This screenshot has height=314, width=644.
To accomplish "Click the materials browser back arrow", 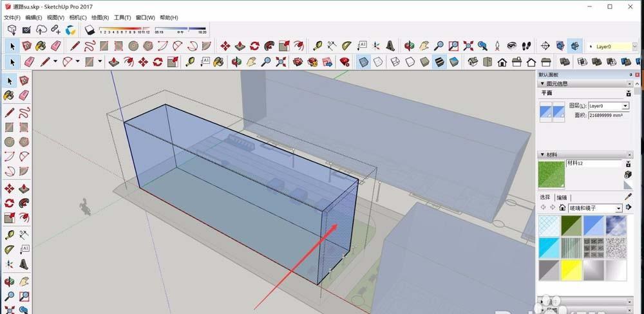I will point(544,208).
